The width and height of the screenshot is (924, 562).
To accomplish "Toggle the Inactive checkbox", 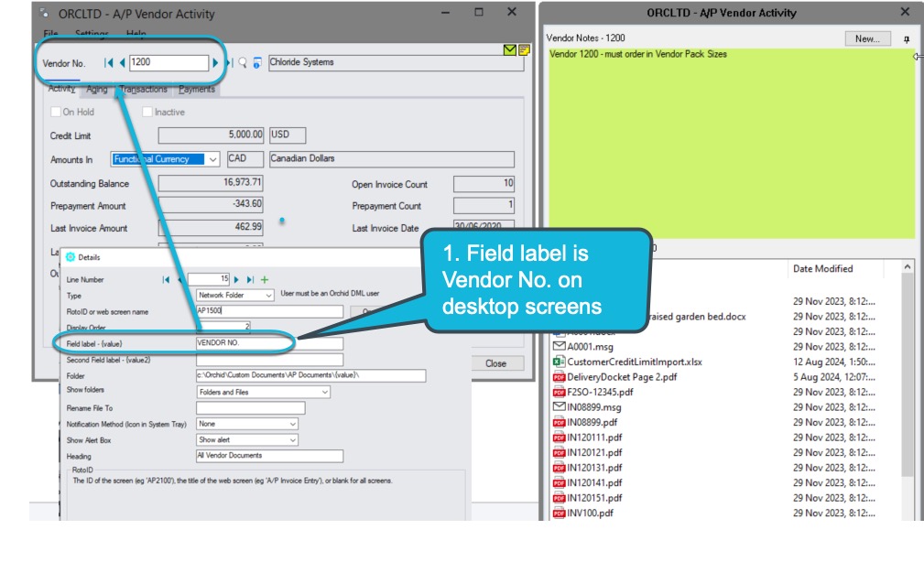I will click(147, 113).
